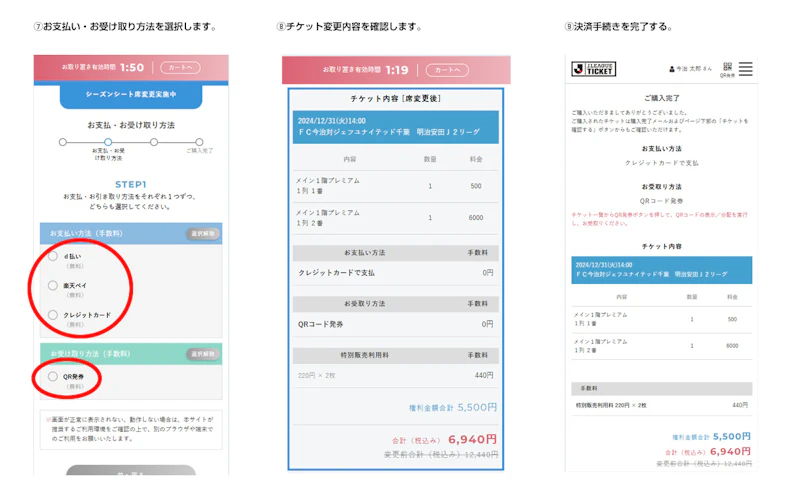Select the 楽天ペイ payment radio button
Viewport: 800px width, 480px height.
tap(53, 285)
